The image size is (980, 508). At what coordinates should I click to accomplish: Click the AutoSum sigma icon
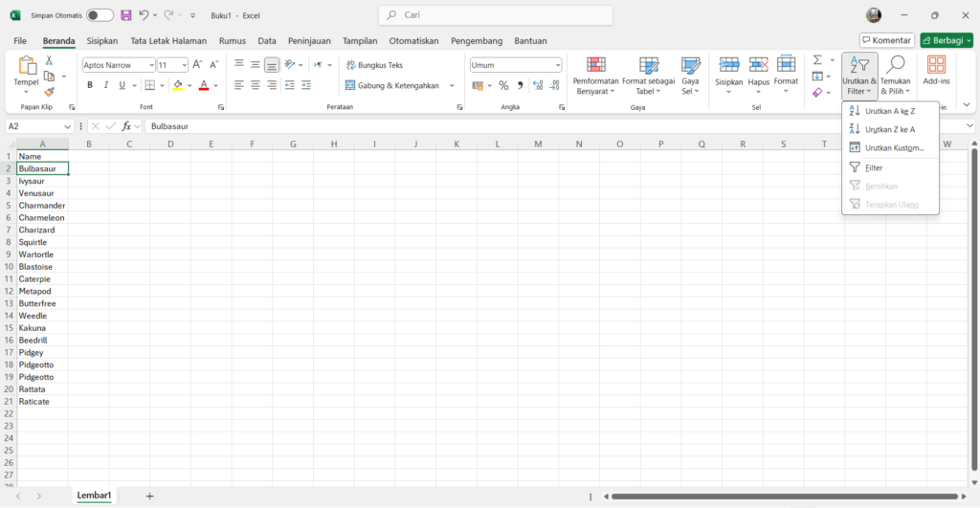pyautogui.click(x=817, y=60)
